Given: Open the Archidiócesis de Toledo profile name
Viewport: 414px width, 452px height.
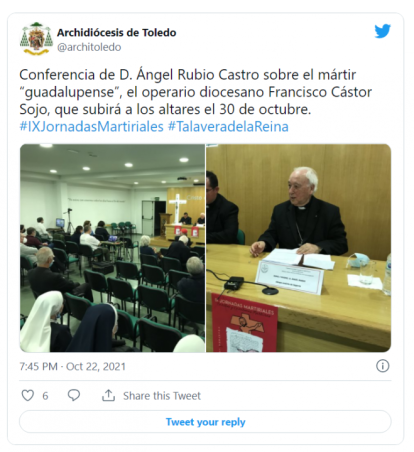Looking at the screenshot, I should point(116,33).
